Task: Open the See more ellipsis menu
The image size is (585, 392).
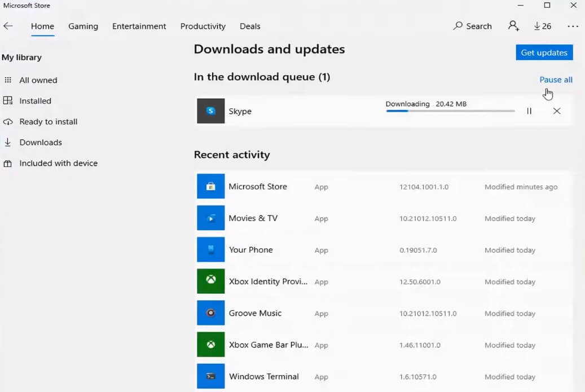Action: click(x=573, y=26)
